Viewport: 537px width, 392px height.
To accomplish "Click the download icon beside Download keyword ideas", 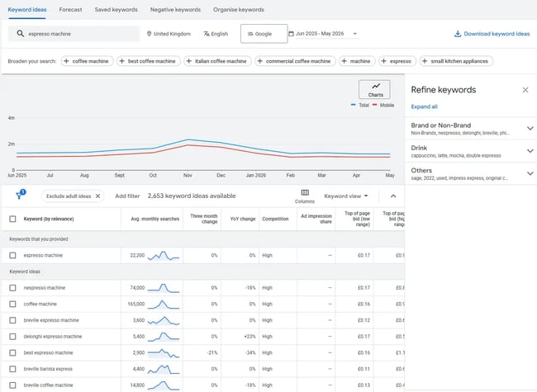I will pos(458,34).
